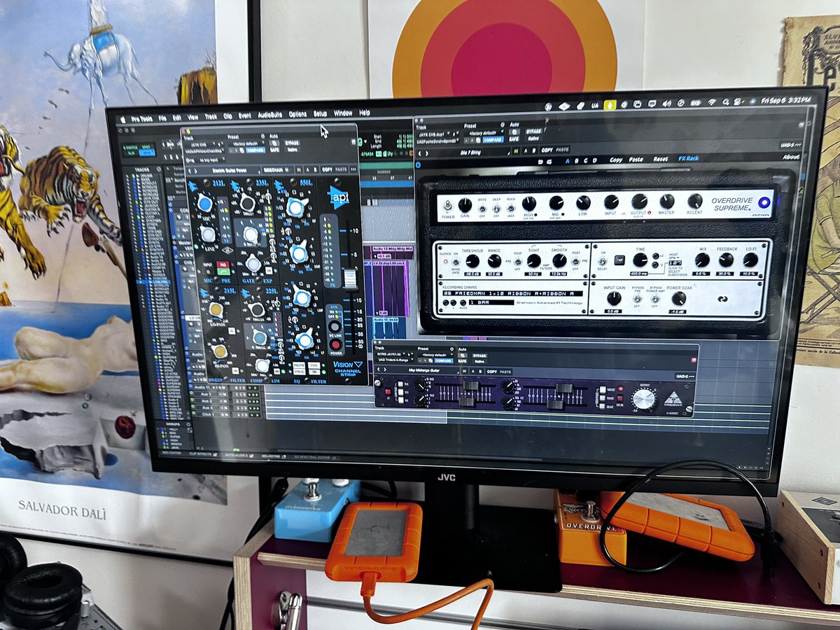Open the Setup menu

pos(321,113)
